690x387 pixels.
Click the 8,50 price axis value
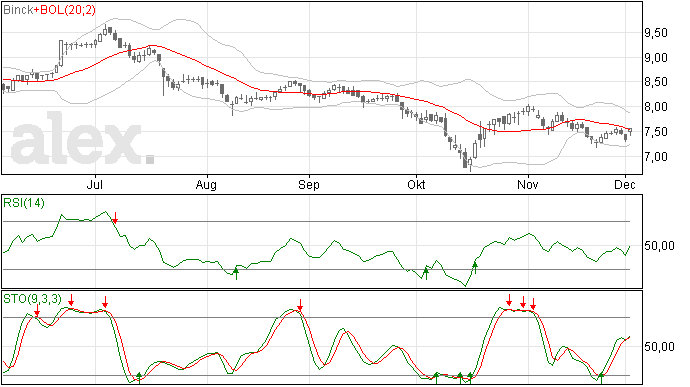[x=656, y=82]
